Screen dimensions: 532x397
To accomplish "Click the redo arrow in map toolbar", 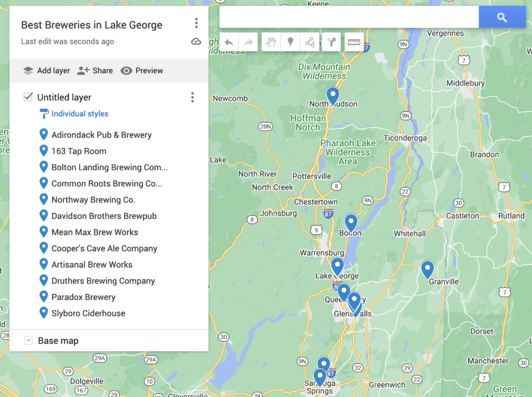I will coord(248,42).
